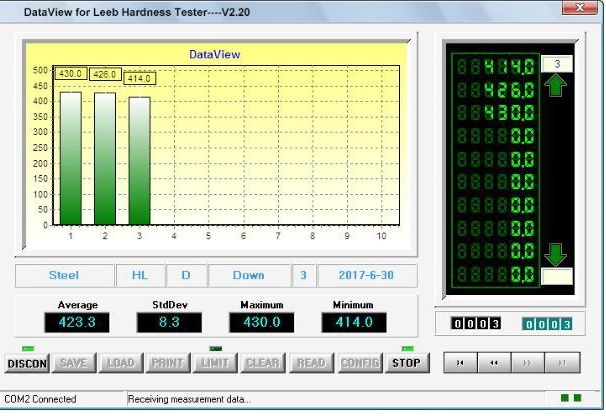The image size is (606, 416).
Task: Select the D probe type field
Action: (x=185, y=275)
